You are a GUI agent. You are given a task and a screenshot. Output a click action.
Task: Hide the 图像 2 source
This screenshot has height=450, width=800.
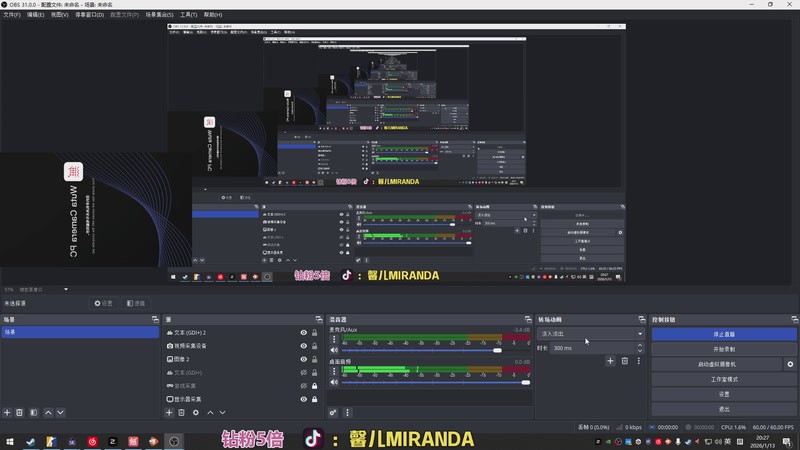coord(304,359)
